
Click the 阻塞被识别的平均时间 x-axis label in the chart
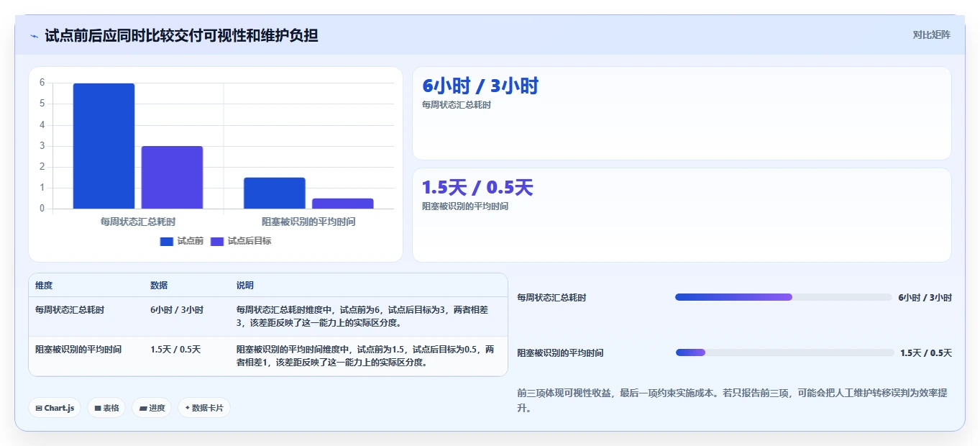tap(308, 222)
